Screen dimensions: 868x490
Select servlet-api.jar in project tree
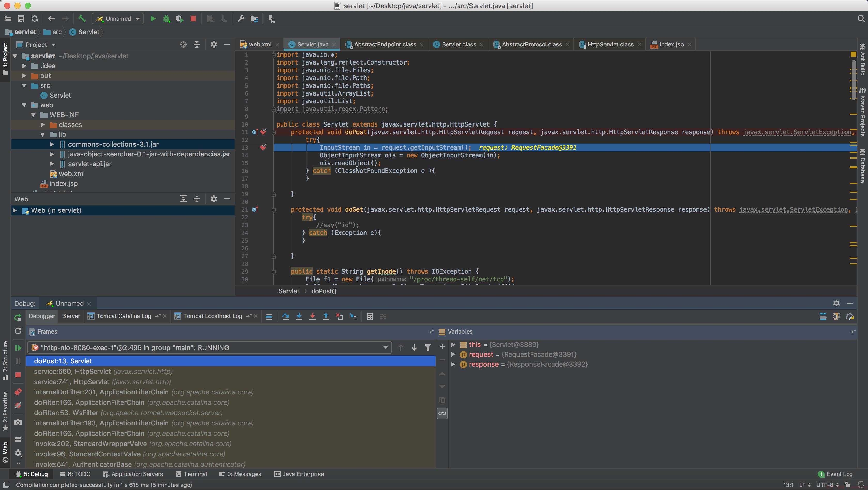[x=90, y=164]
